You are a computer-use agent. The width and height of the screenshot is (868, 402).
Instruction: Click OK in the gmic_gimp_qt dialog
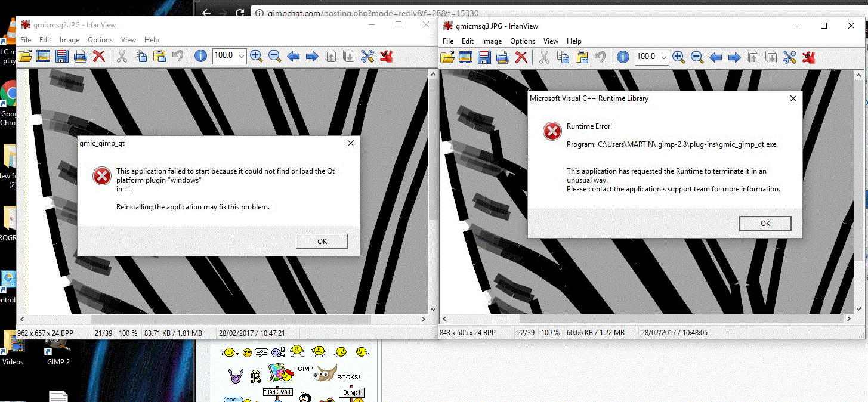[x=322, y=241]
